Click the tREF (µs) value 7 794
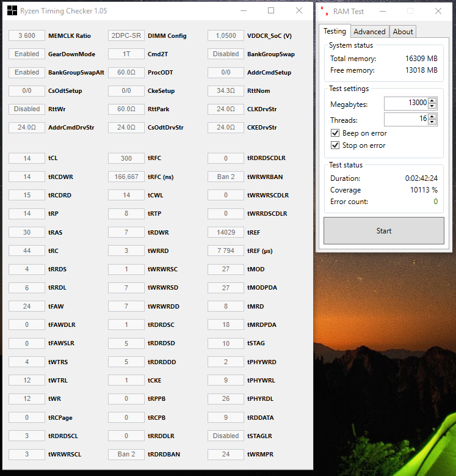456x476 pixels. [226, 251]
